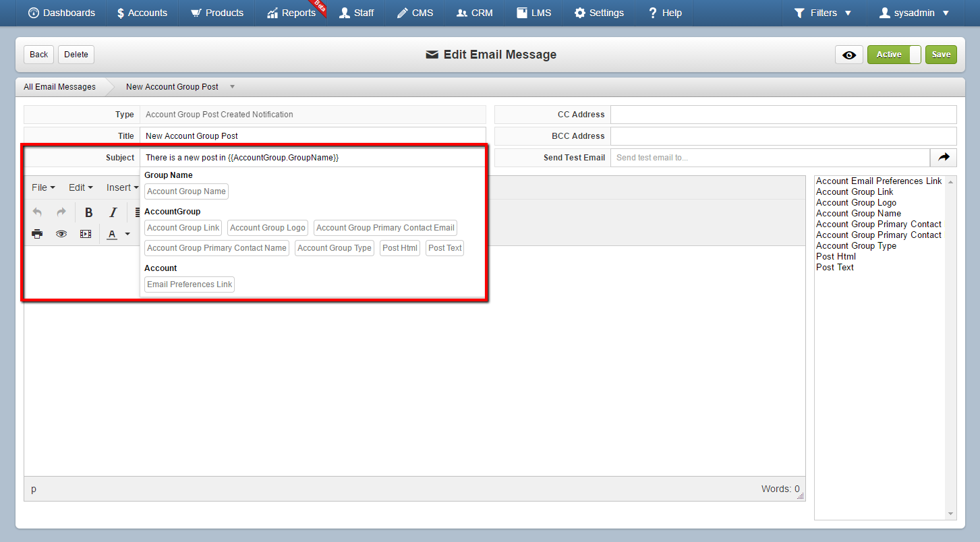
Task: Click the editor toolbar Preview eye icon
Action: click(x=61, y=234)
